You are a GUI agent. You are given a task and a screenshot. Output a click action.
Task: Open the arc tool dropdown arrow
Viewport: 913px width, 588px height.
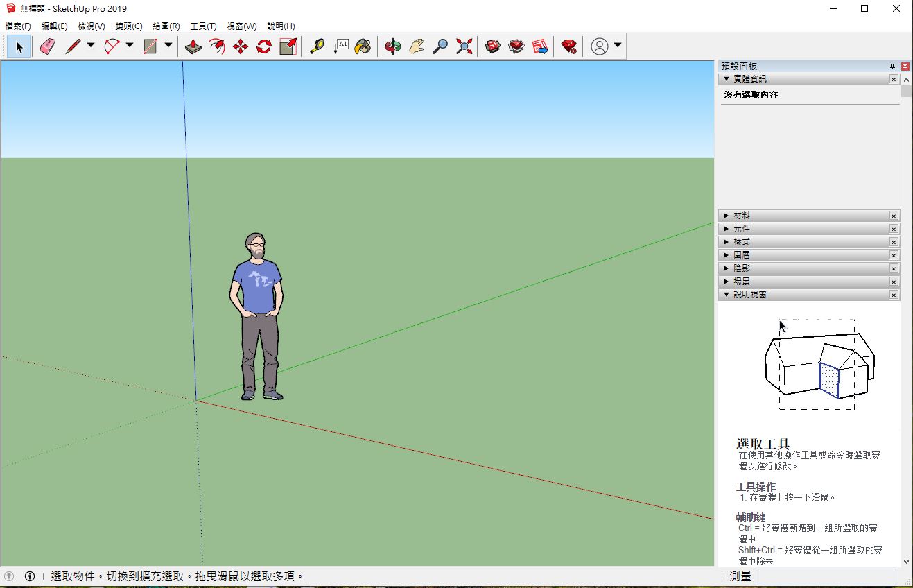point(130,46)
